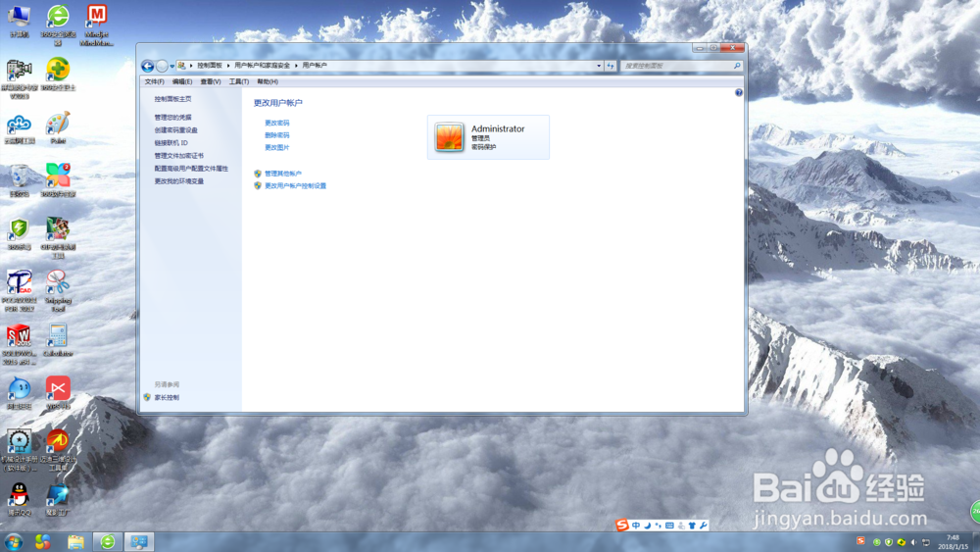
Task: Click 用户帐户和家庭安全 in the breadcrumb
Action: (x=262, y=65)
